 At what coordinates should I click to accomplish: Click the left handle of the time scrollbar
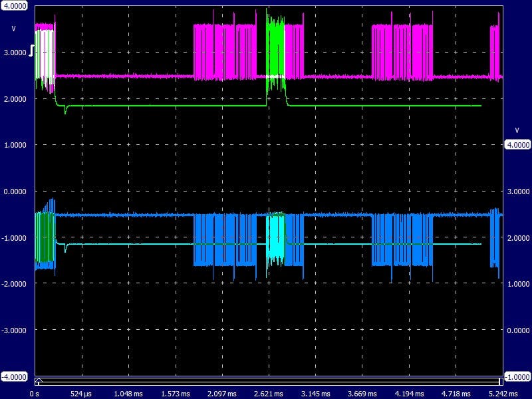tap(38, 381)
